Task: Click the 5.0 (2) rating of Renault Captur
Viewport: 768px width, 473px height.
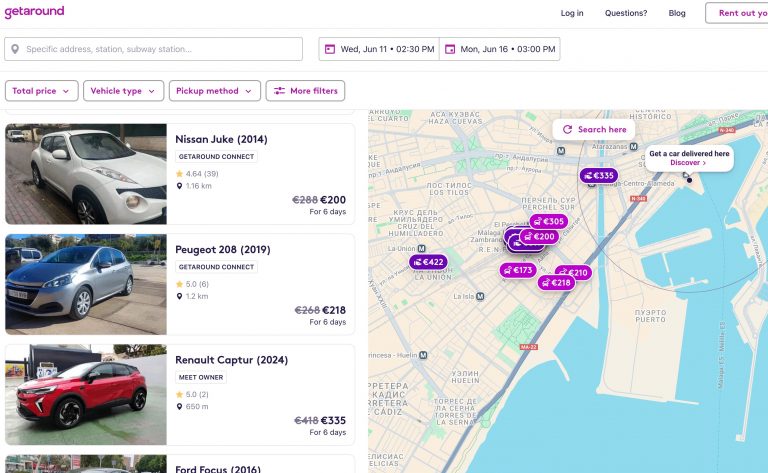Action: (x=192, y=394)
